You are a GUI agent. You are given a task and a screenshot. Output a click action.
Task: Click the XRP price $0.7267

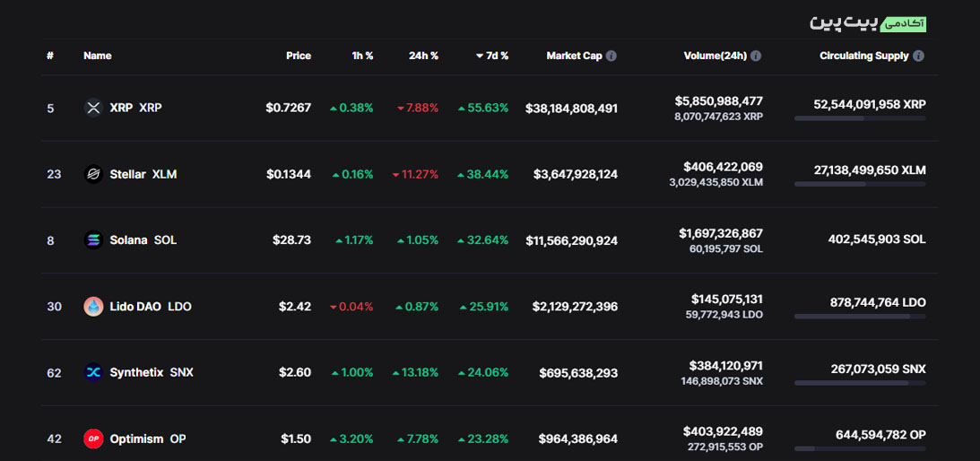(288, 108)
